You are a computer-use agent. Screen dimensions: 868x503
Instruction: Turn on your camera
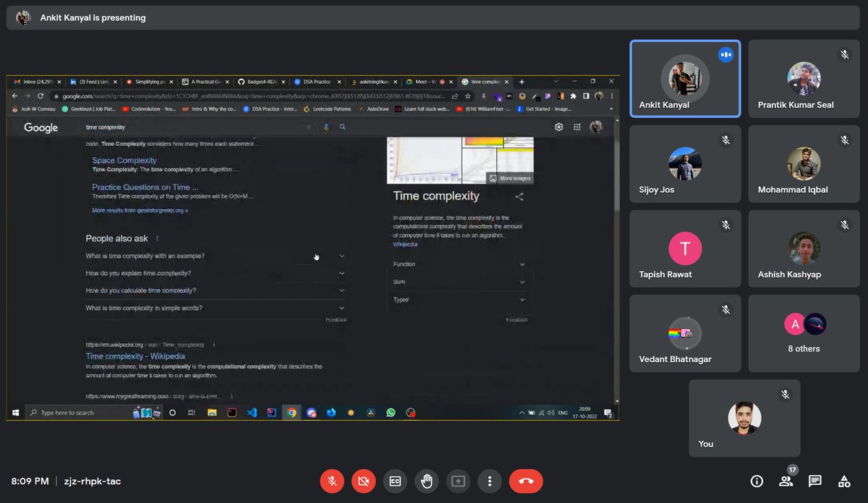click(x=363, y=481)
